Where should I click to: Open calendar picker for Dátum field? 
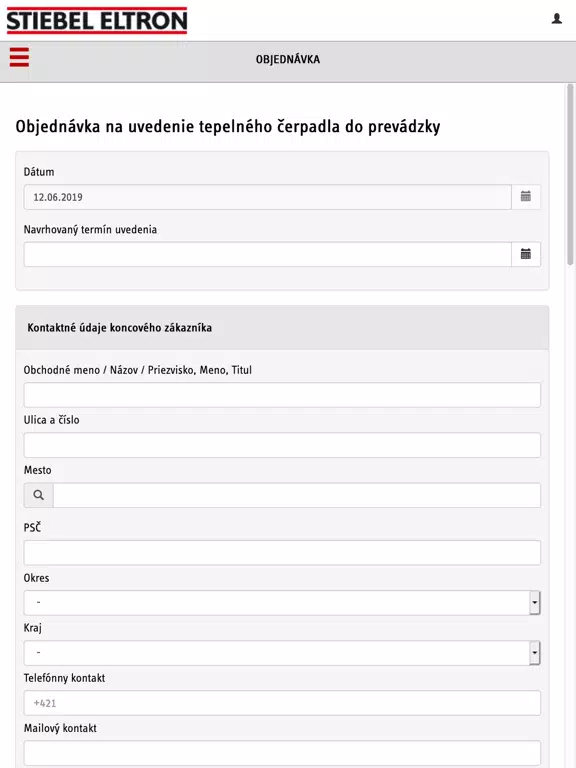point(526,196)
